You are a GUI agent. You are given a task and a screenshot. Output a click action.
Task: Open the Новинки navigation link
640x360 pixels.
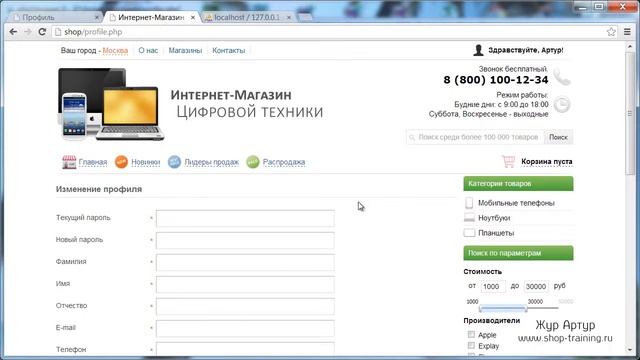pos(145,162)
